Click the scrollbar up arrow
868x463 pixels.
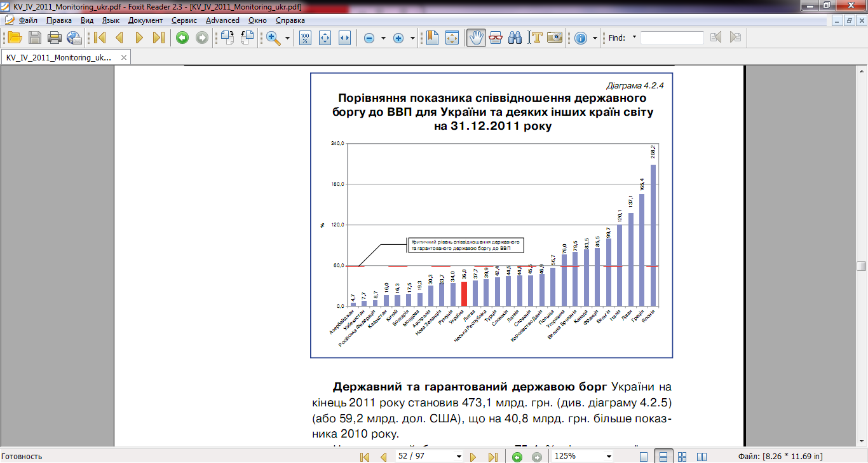point(862,70)
